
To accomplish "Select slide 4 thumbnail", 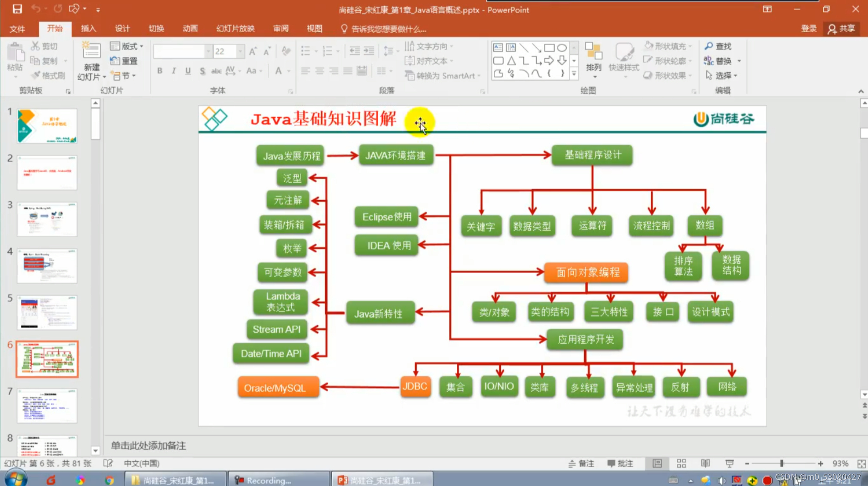I will coord(47,265).
